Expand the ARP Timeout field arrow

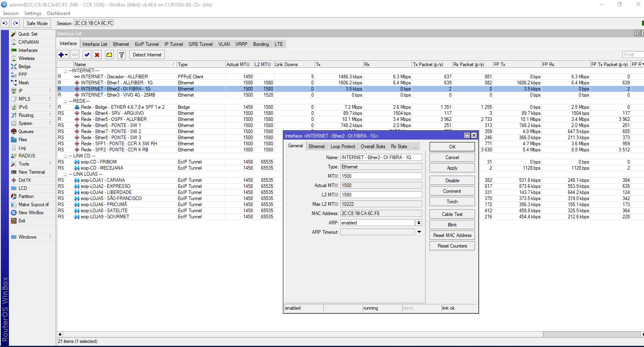(x=419, y=232)
